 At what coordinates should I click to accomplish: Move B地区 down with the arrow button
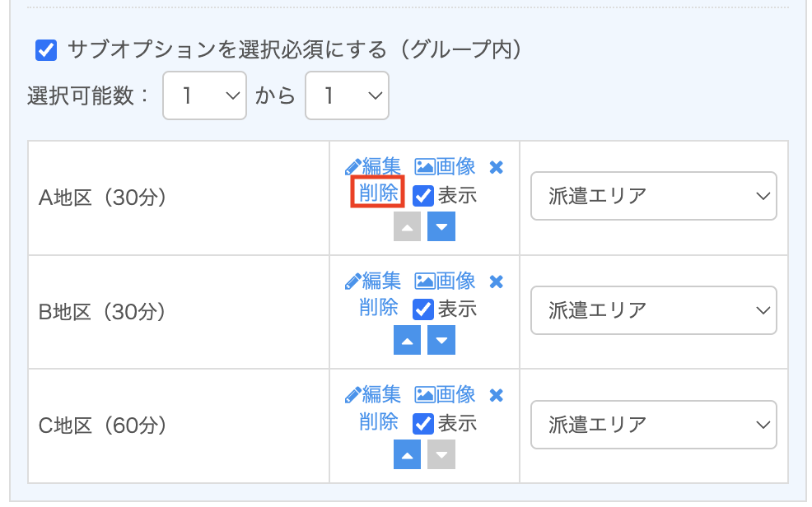pos(441,340)
